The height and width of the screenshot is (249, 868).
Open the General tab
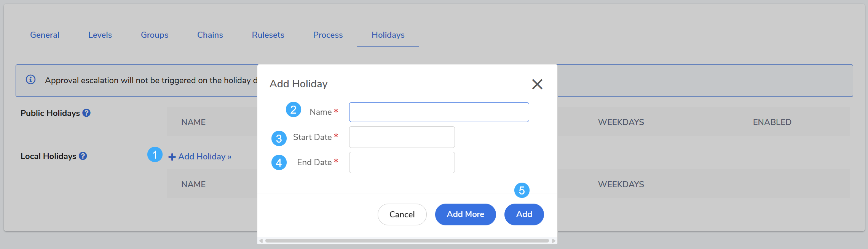point(45,35)
